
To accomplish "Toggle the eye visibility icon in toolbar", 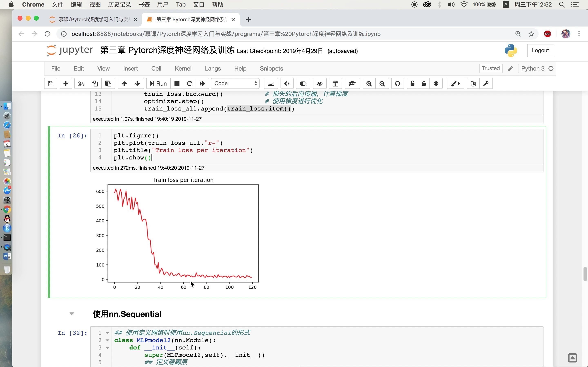I will click(320, 84).
